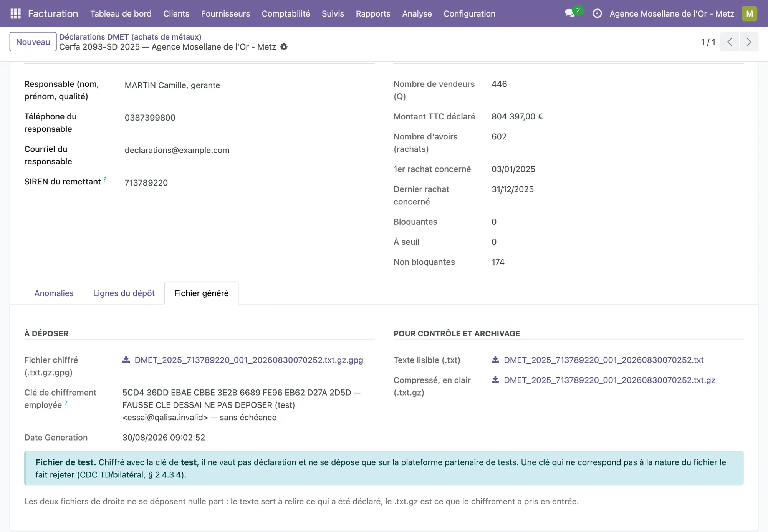Open the activities clock icon

click(x=597, y=13)
